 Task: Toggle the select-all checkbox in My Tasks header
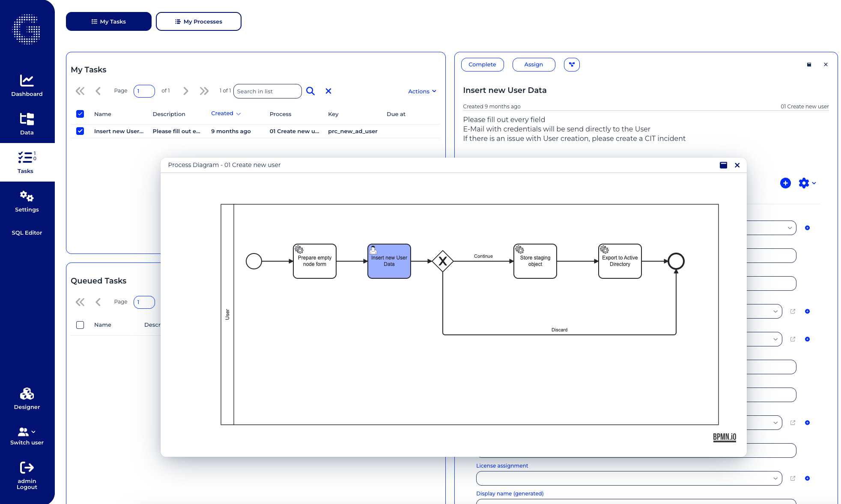click(x=80, y=114)
